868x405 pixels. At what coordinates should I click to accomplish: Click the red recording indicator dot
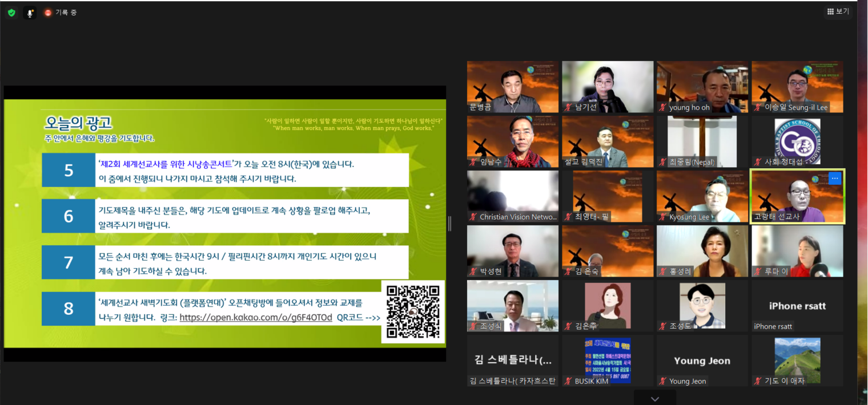tap(48, 13)
